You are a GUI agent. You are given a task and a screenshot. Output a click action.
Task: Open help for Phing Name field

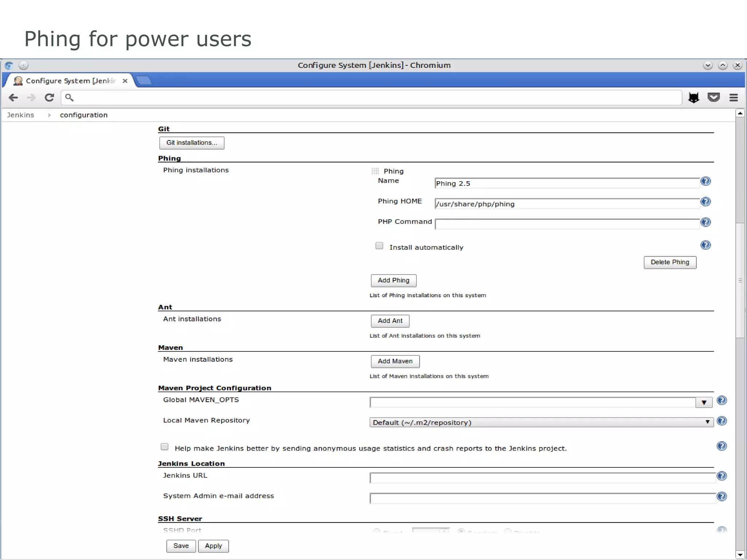[x=706, y=181]
